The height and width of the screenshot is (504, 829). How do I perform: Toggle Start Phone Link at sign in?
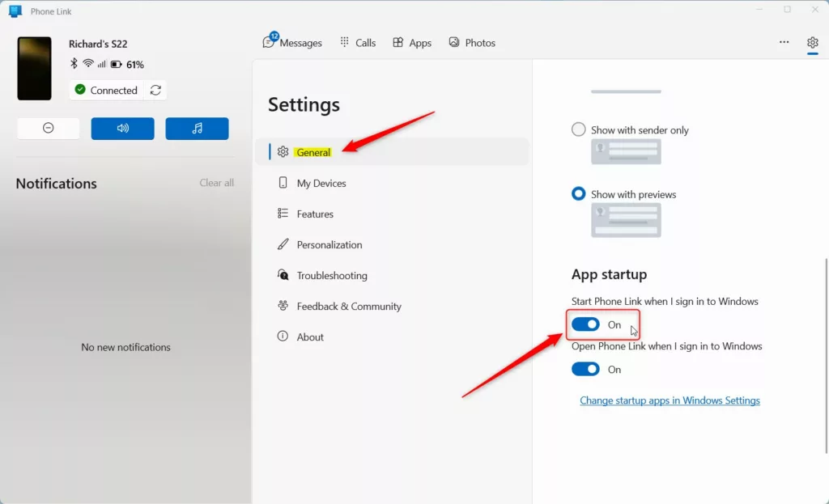pos(585,324)
